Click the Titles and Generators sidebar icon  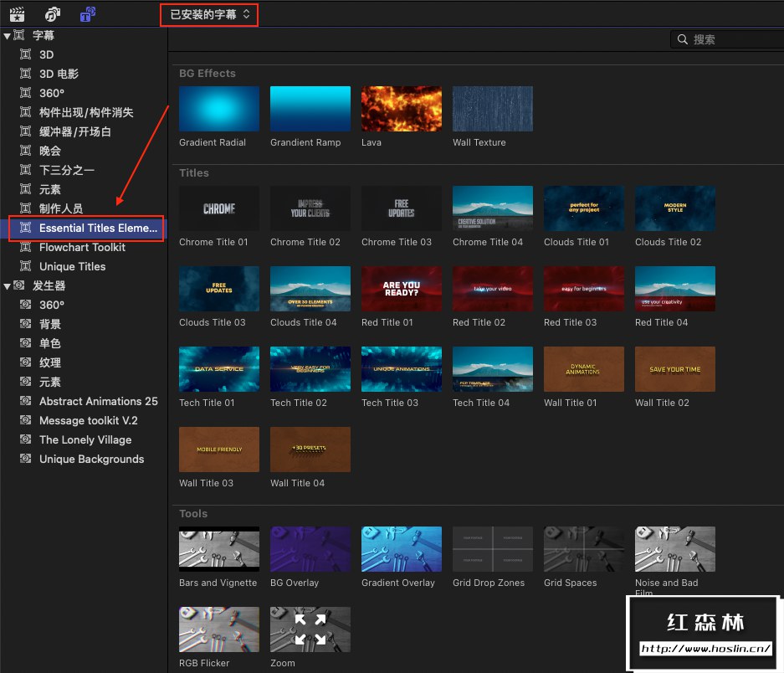click(87, 14)
